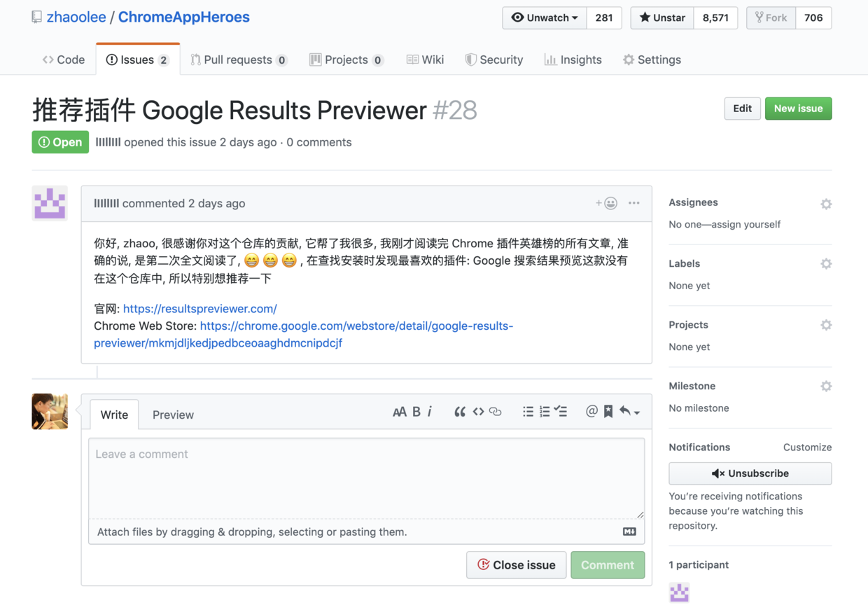Click participant avatar in sidebar
Viewport: 868px width, 605px height.
[679, 592]
